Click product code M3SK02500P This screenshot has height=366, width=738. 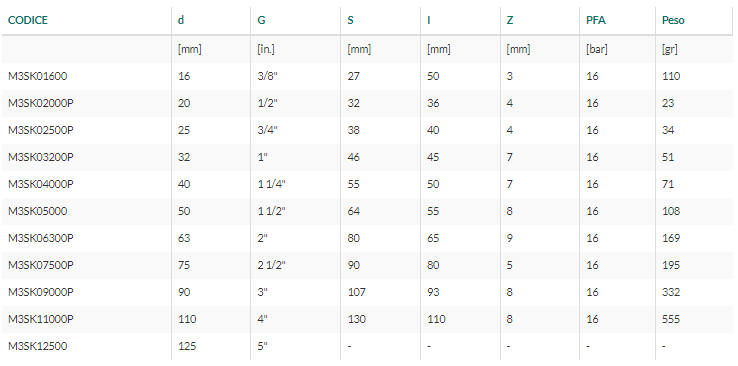pos(40,130)
